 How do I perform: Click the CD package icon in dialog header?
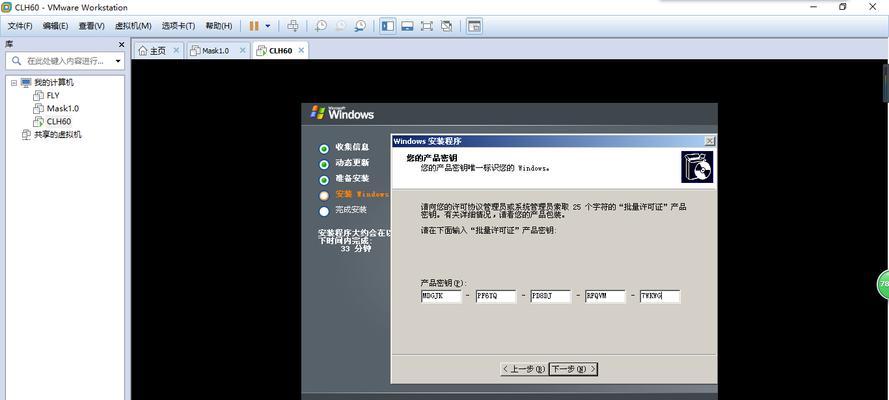[x=697, y=167]
